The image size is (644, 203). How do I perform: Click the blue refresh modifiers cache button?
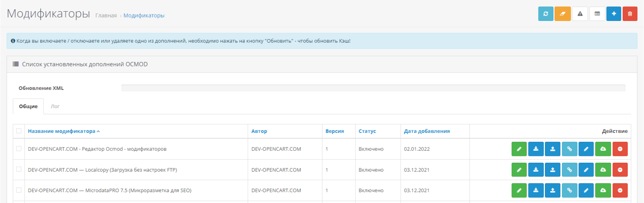[546, 14]
